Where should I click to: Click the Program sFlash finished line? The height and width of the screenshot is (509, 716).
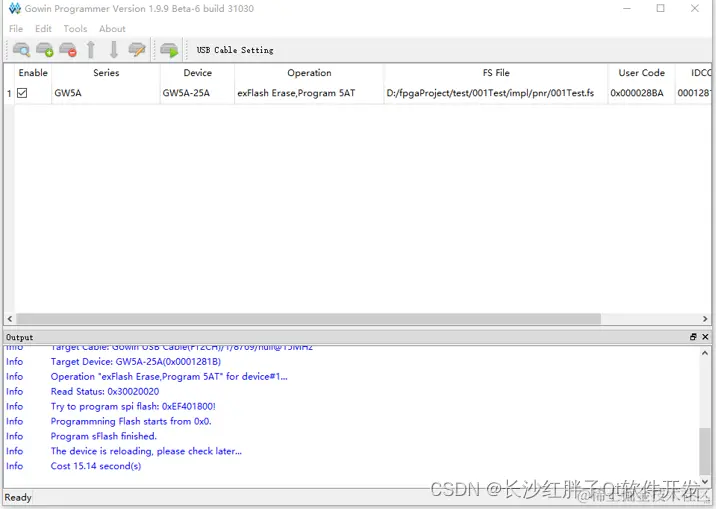click(x=104, y=436)
